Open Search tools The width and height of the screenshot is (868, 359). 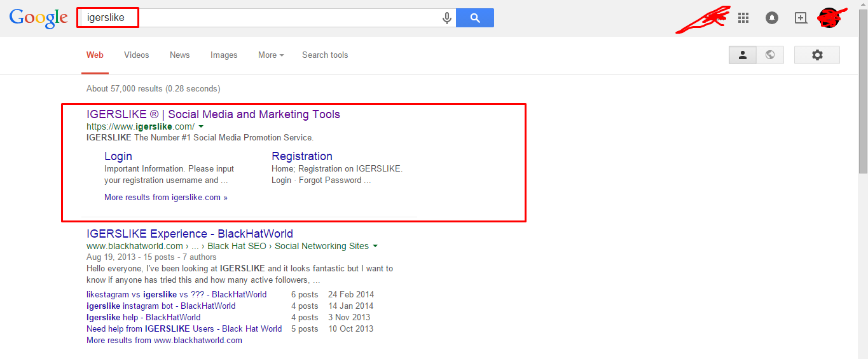click(325, 55)
